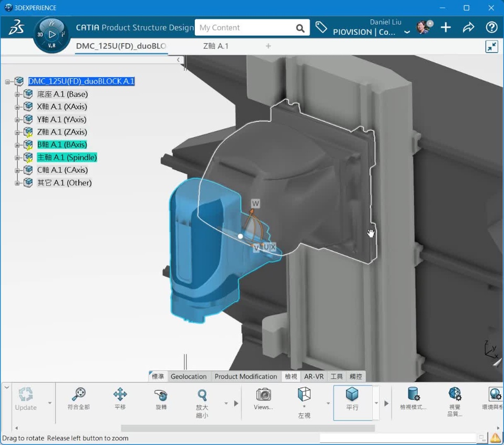Switch to 左視 (Left view) cube
Screen dimensions: 504x445
pyautogui.click(x=304, y=402)
